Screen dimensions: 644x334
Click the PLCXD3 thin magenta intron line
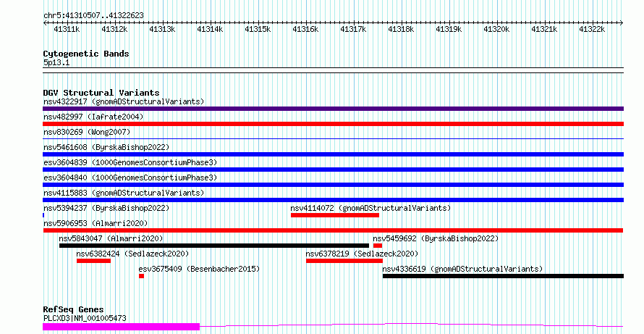(412, 325)
